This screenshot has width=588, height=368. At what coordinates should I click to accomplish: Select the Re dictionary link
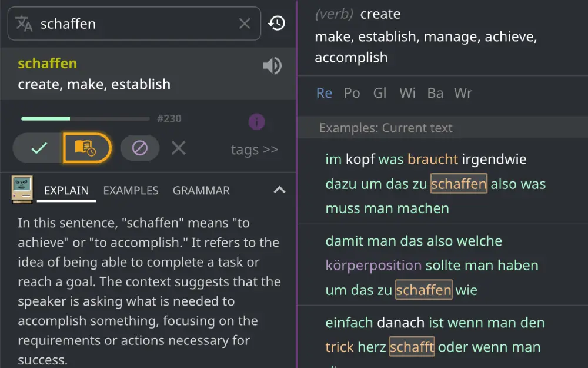pyautogui.click(x=324, y=93)
